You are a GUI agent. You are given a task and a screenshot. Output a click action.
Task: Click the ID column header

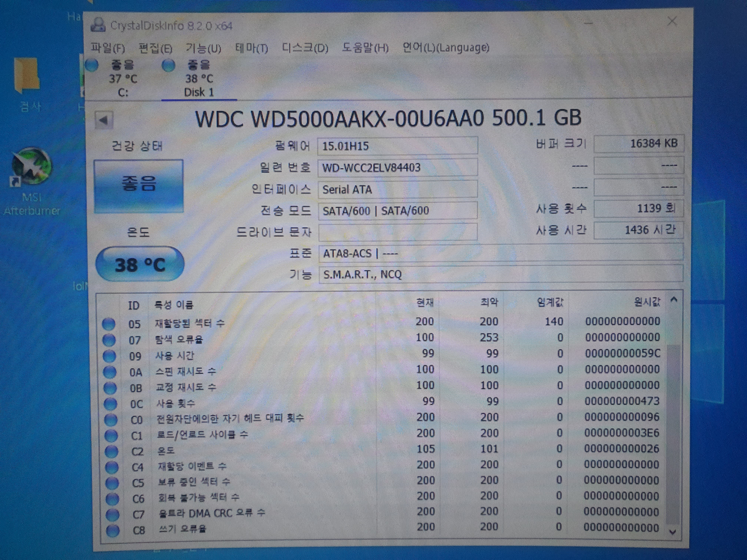coord(134,306)
